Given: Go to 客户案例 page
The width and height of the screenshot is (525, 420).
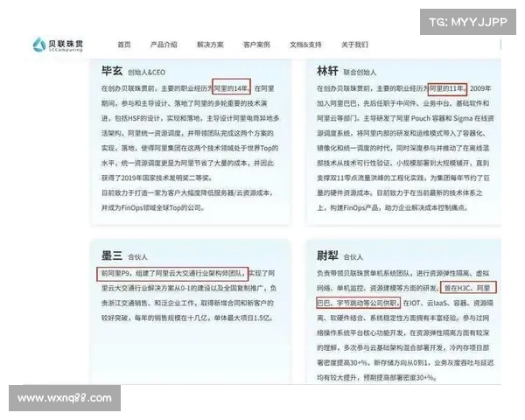Looking at the screenshot, I should (256, 45).
